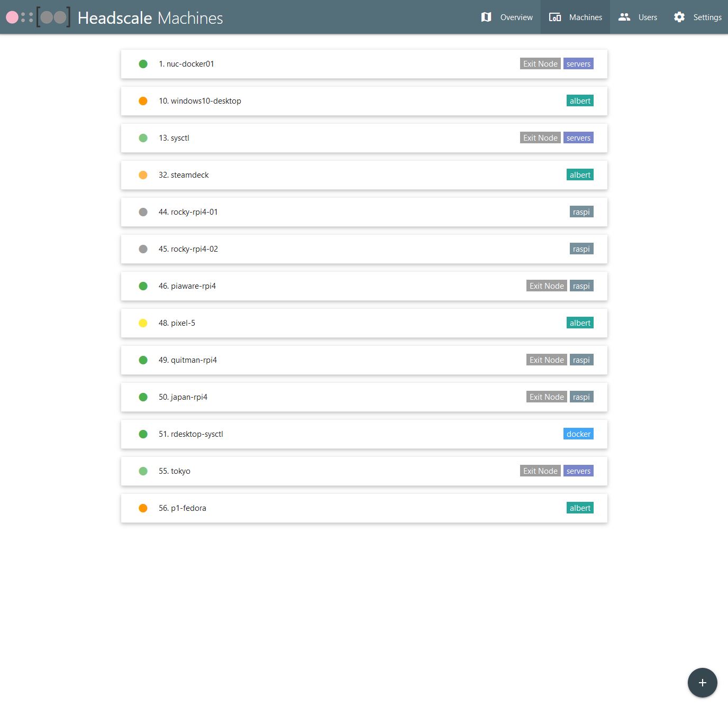
Task: Click the Headscale logo icon
Action: click(x=38, y=17)
